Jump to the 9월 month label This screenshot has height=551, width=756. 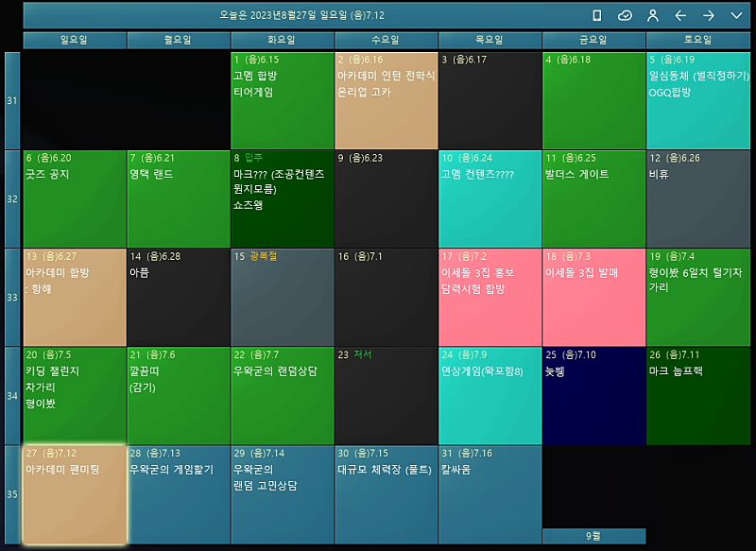(x=593, y=536)
